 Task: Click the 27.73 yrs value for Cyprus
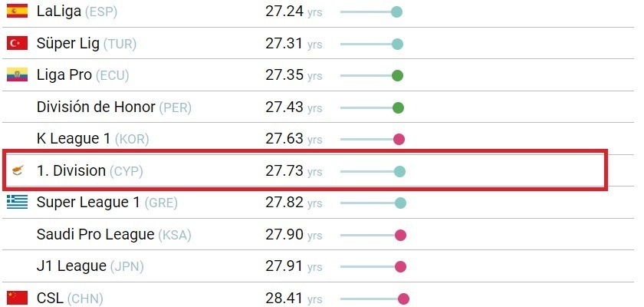click(294, 170)
